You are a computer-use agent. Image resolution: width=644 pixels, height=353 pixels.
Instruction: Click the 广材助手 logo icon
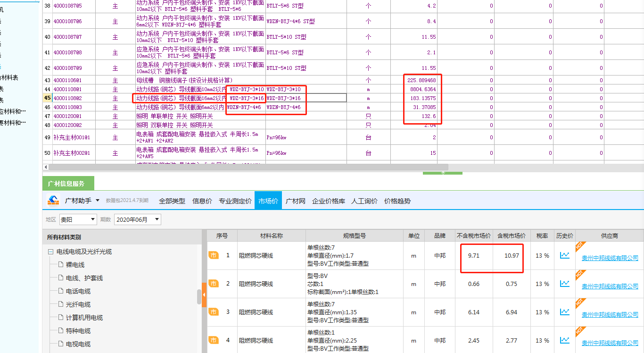point(53,201)
